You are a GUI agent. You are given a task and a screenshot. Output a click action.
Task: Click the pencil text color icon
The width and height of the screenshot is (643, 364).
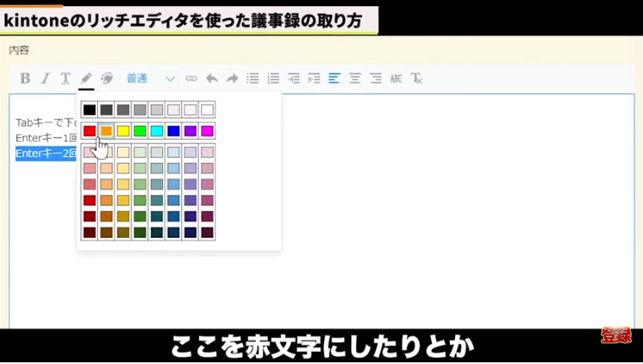[x=86, y=78]
